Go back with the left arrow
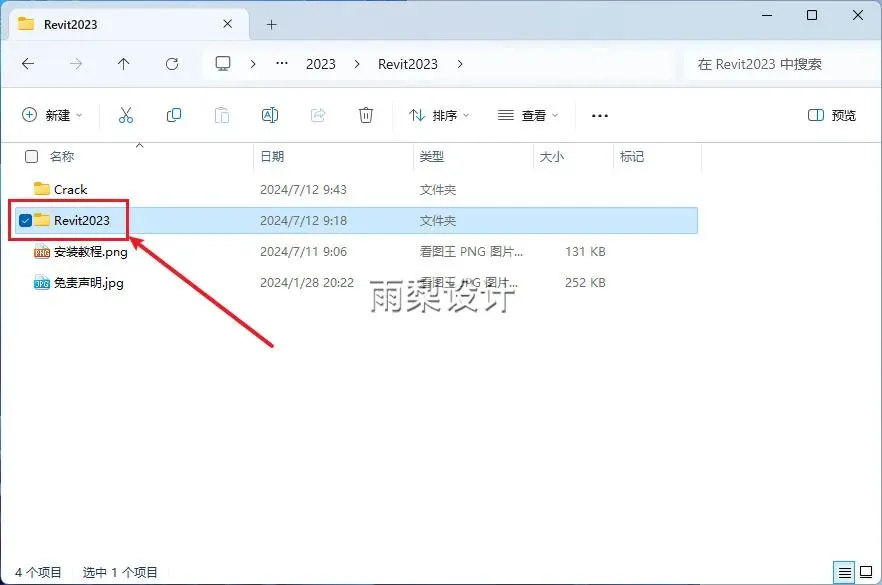Image resolution: width=882 pixels, height=585 pixels. pyautogui.click(x=28, y=64)
